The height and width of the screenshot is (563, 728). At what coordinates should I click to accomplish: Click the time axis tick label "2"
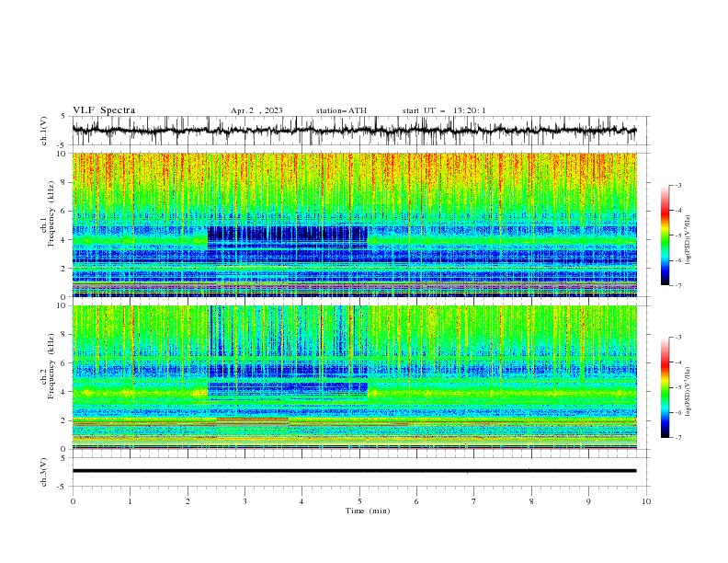pyautogui.click(x=188, y=501)
